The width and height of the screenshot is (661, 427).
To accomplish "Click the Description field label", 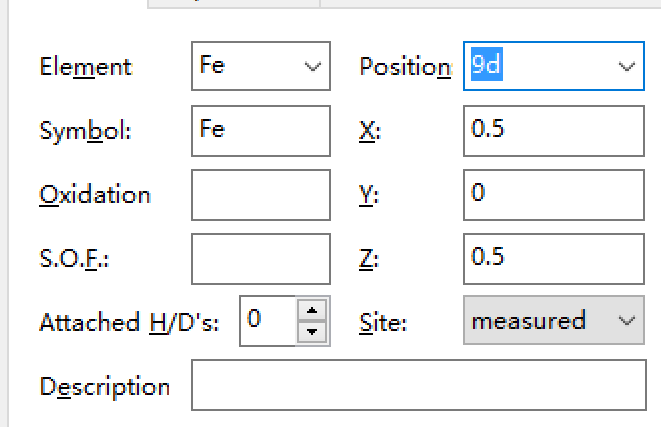I will pos(104,386).
